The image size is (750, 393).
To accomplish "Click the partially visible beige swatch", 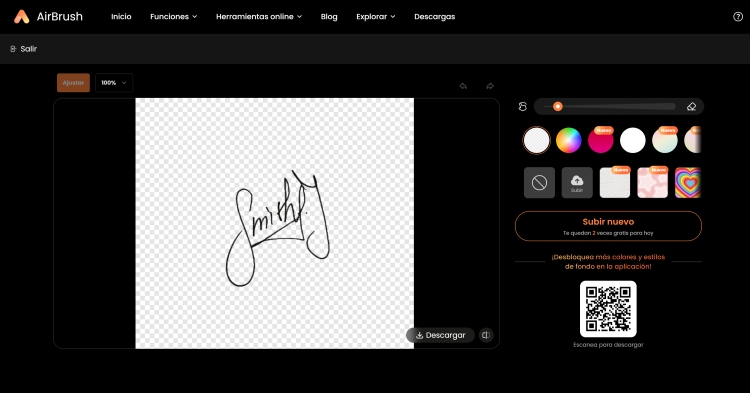I will tap(693, 141).
